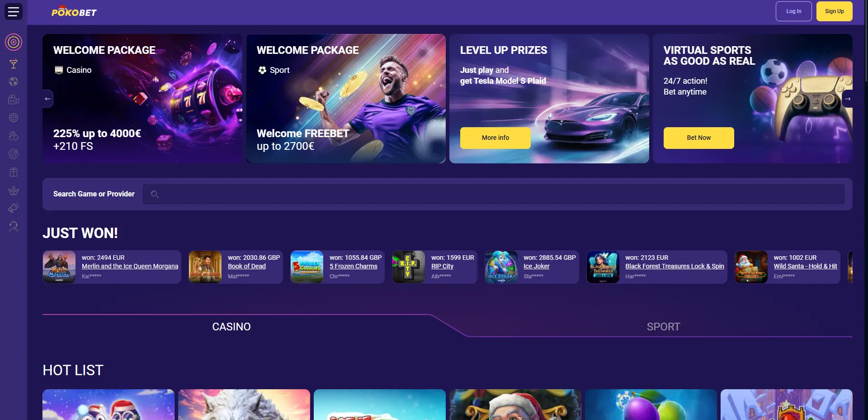This screenshot has height=420, width=868.
Task: Open the Ice Joker game thumbnail
Action: [x=501, y=267]
